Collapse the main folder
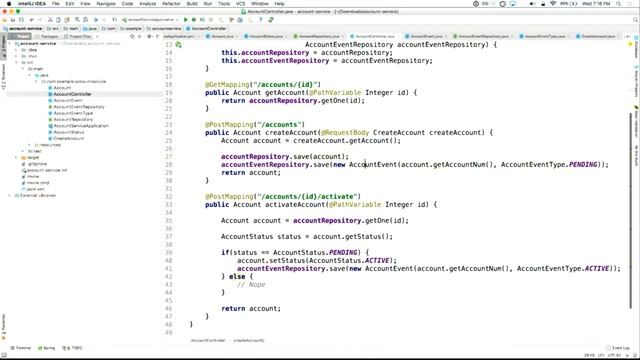 (x=23, y=69)
